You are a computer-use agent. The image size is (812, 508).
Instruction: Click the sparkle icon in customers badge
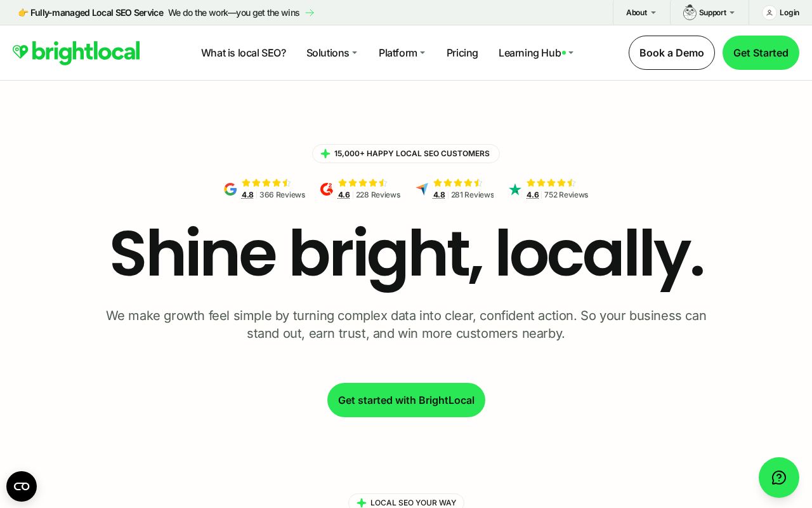click(325, 154)
